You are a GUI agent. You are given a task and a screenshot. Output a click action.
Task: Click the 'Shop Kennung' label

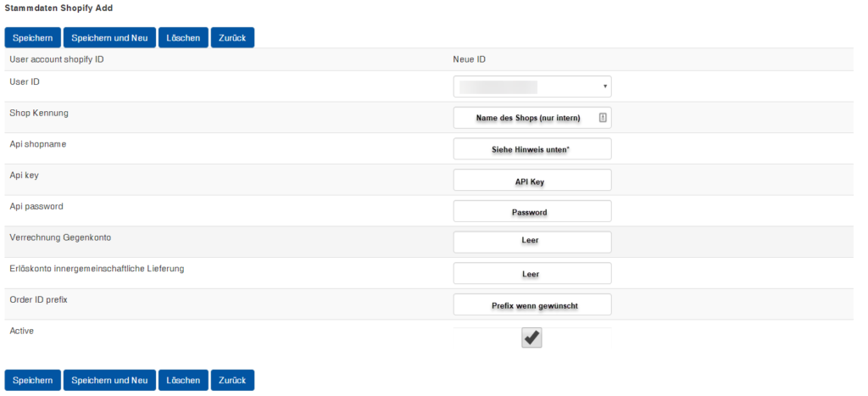point(39,113)
